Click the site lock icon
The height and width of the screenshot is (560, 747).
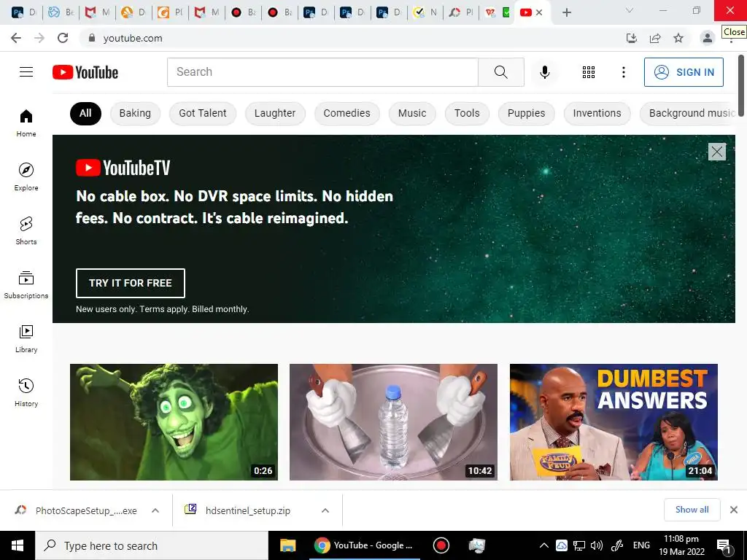pos(92,38)
